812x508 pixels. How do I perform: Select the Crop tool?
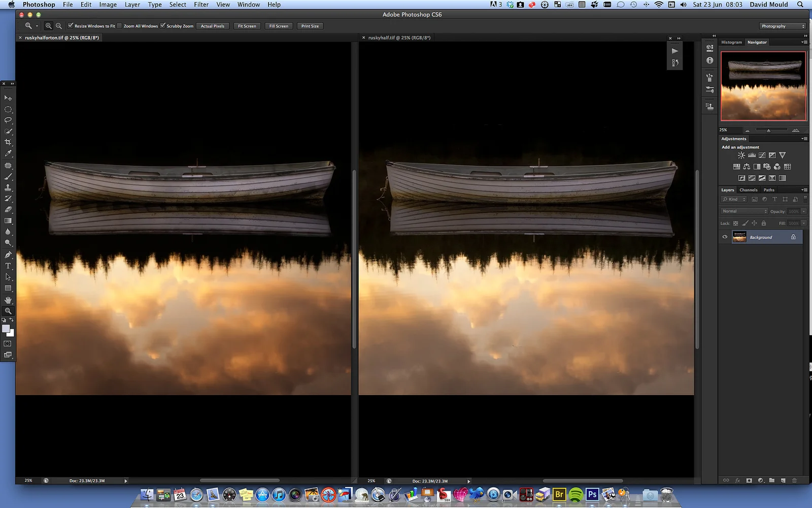8,142
